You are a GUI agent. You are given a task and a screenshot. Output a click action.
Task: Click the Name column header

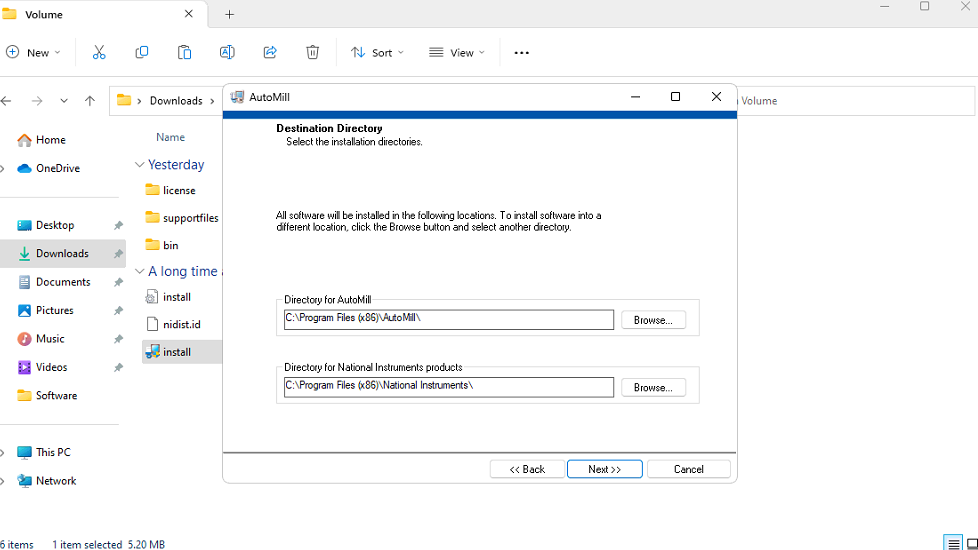pyautogui.click(x=170, y=137)
